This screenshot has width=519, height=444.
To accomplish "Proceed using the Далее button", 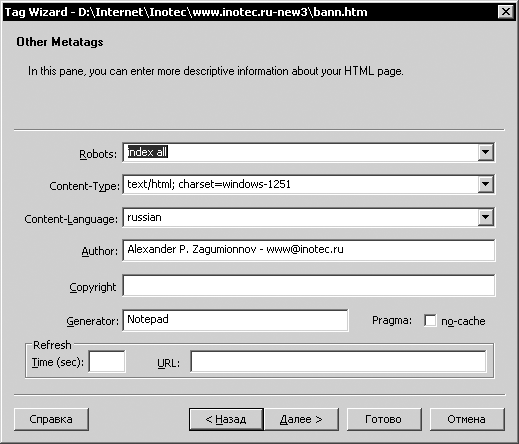I will pos(301,419).
